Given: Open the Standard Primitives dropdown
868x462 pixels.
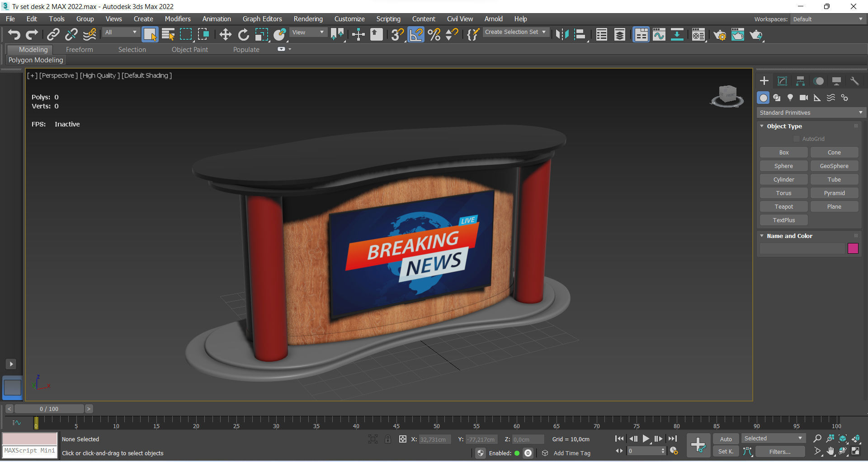Looking at the screenshot, I should (x=811, y=112).
